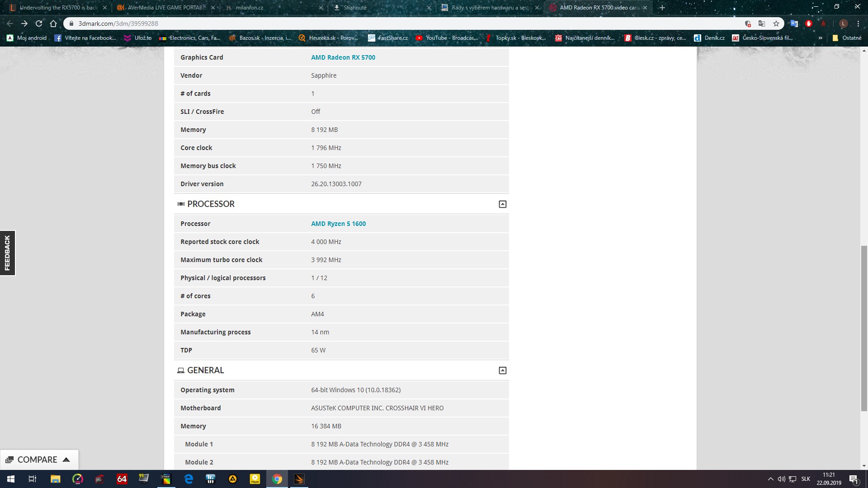
Task: Change SLK keyboard language
Action: [x=806, y=479]
